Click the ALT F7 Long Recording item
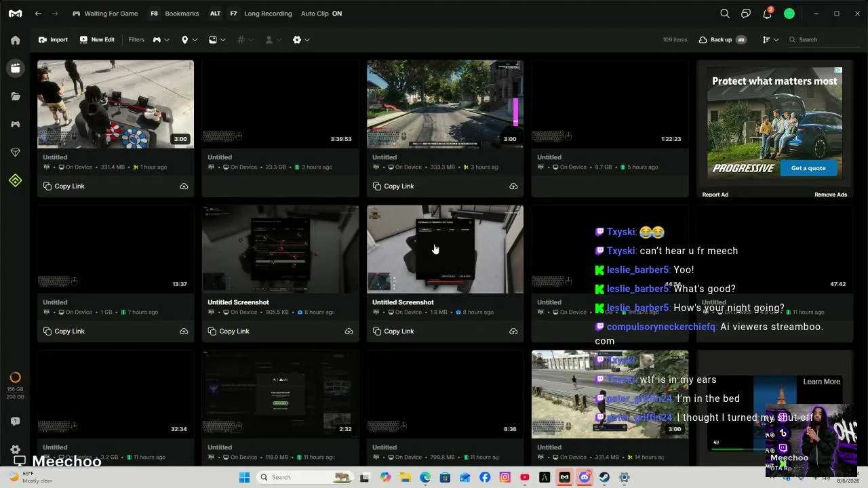Viewport: 868px width, 488px height. click(x=250, y=14)
